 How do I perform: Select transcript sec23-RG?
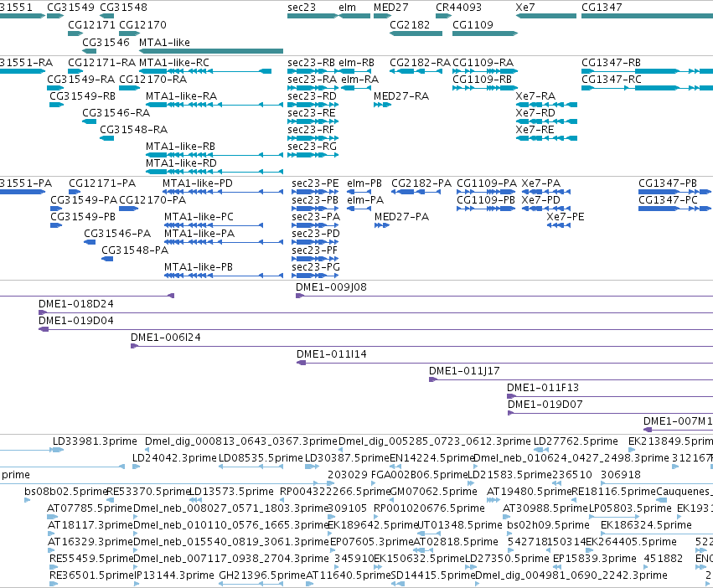[313, 155]
